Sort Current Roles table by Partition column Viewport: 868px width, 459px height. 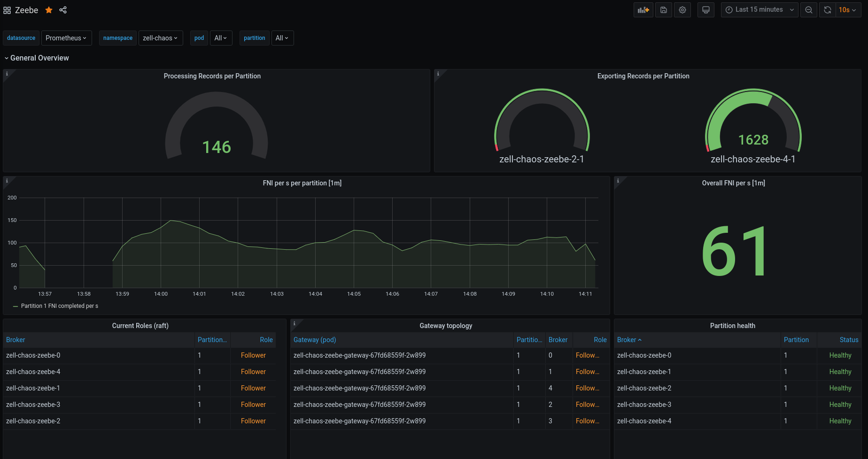212,340
